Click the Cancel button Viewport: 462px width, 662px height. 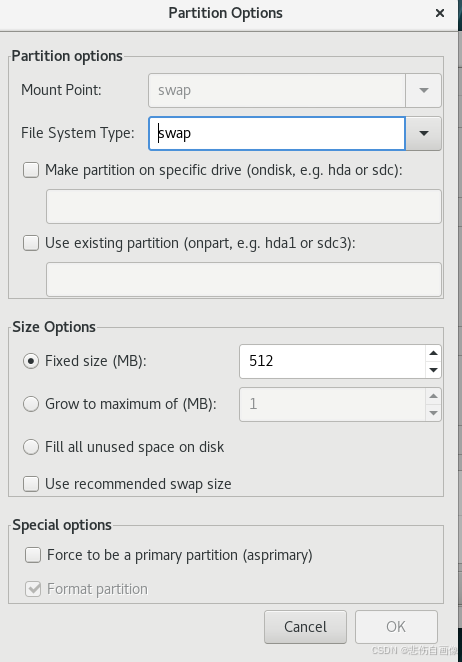click(305, 627)
